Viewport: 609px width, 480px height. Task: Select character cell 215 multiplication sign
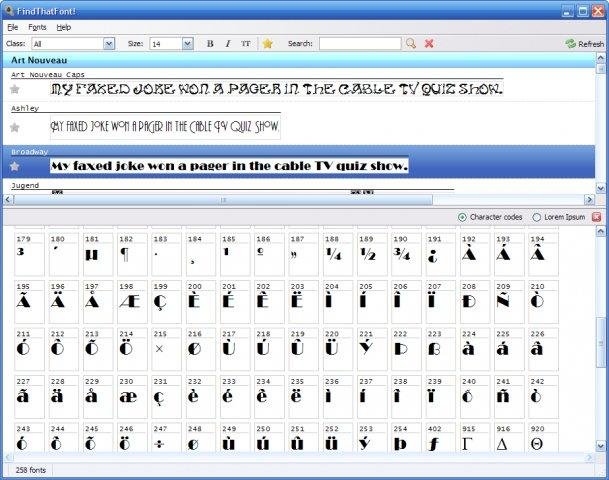(x=167, y=349)
